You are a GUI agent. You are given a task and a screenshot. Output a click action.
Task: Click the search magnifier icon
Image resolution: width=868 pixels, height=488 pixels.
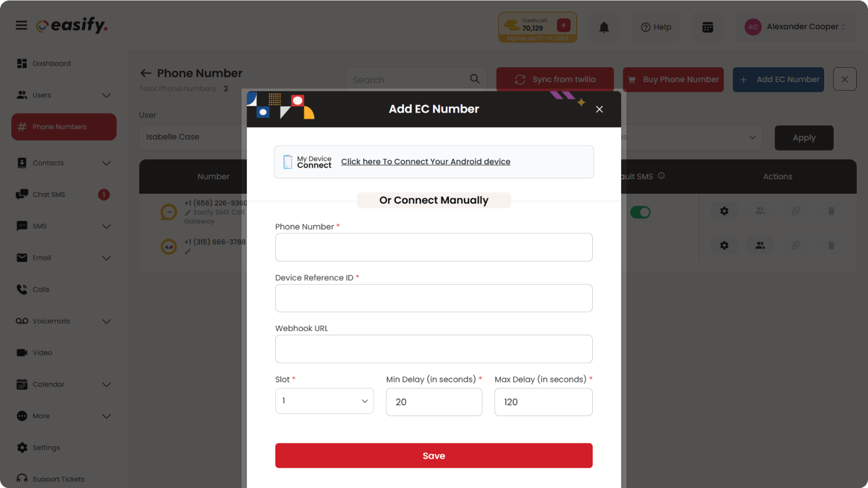tap(475, 79)
